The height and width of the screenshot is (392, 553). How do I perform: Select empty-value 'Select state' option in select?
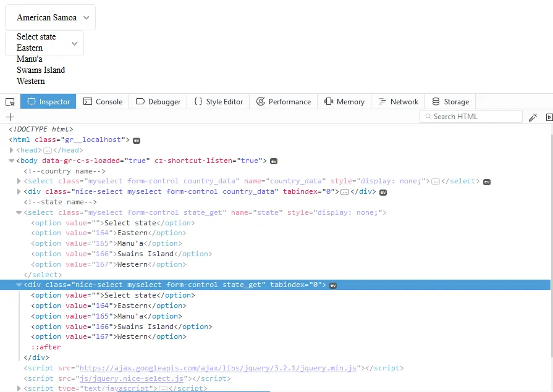coord(113,223)
